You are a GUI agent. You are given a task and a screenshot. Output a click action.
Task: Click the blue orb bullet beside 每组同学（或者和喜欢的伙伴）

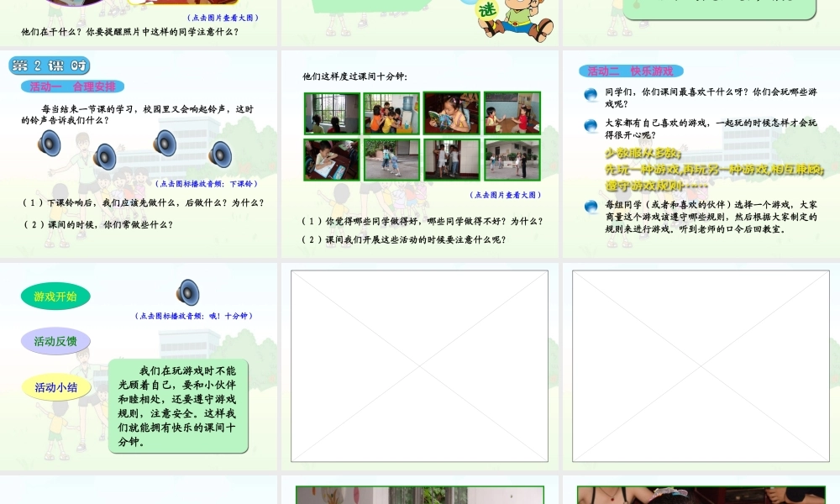point(591,207)
